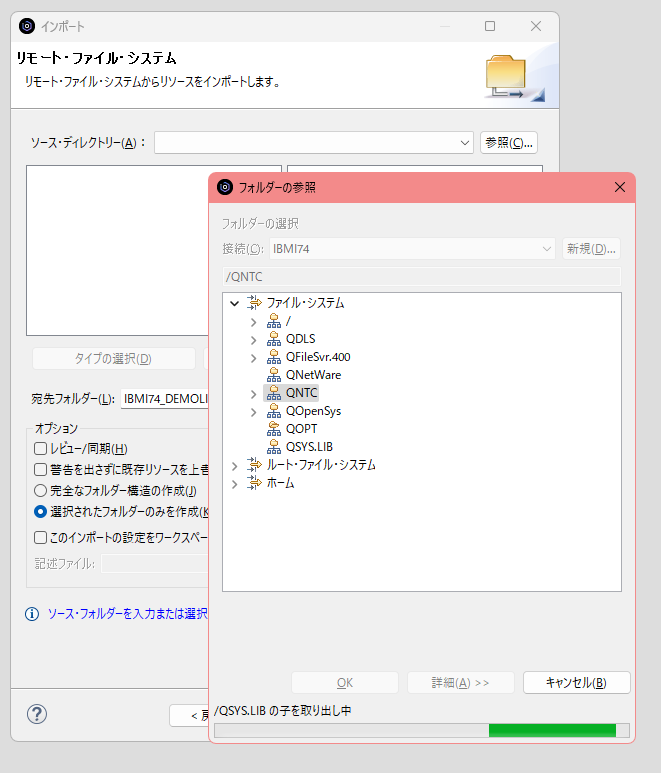
Task: Click the ファイル・システム filter icon
Action: tap(254, 303)
